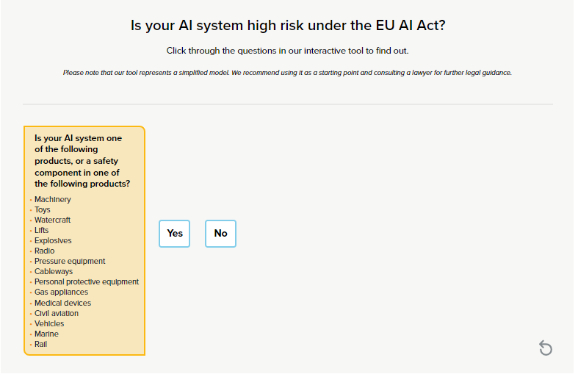Select the Toys list item

(x=42, y=210)
